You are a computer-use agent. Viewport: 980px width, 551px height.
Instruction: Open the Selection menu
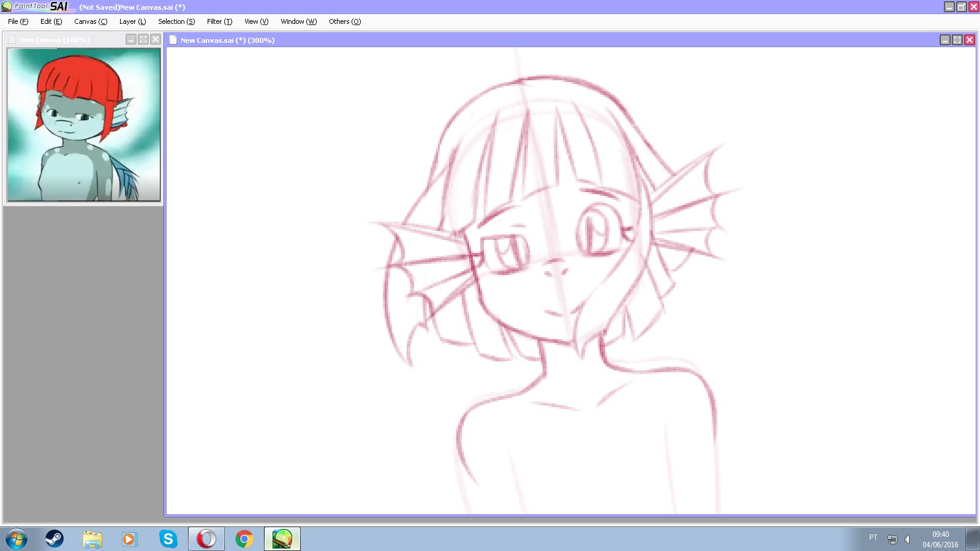tap(176, 21)
